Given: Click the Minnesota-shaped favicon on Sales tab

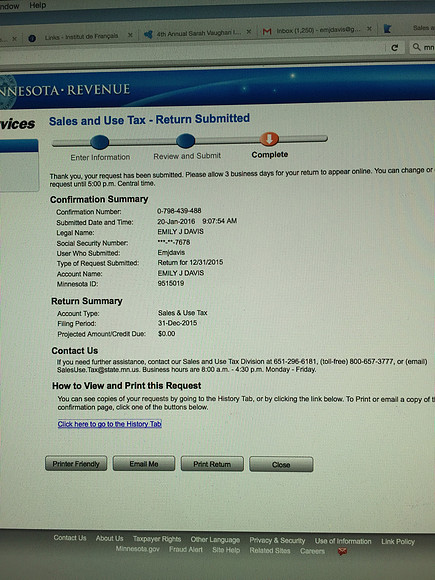Looking at the screenshot, I should point(387,28).
